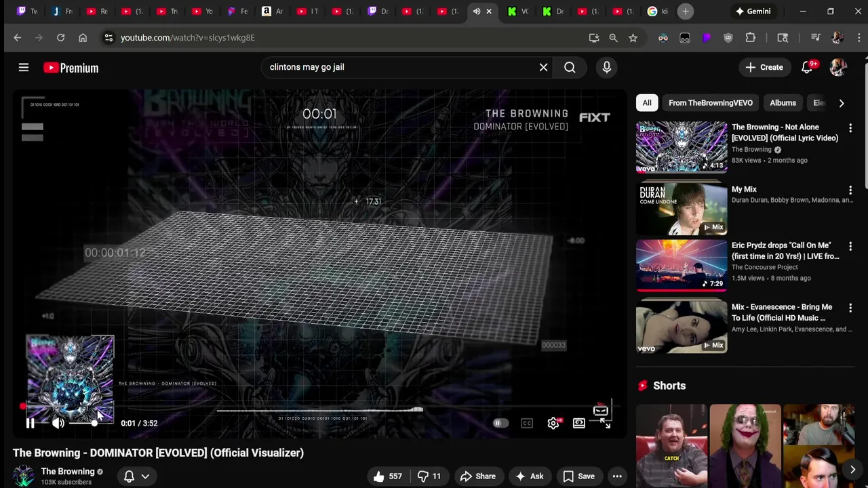Clear the search query with the X
The height and width of the screenshot is (488, 868).
pyautogui.click(x=543, y=67)
